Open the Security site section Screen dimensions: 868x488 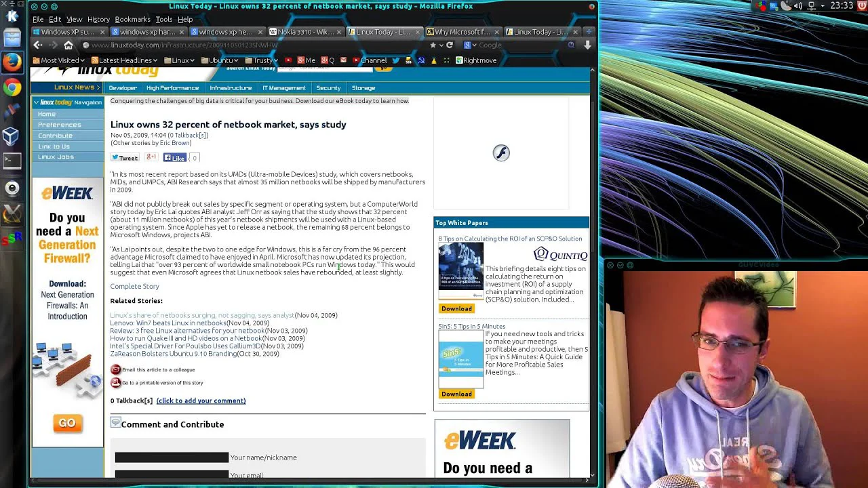coord(328,87)
